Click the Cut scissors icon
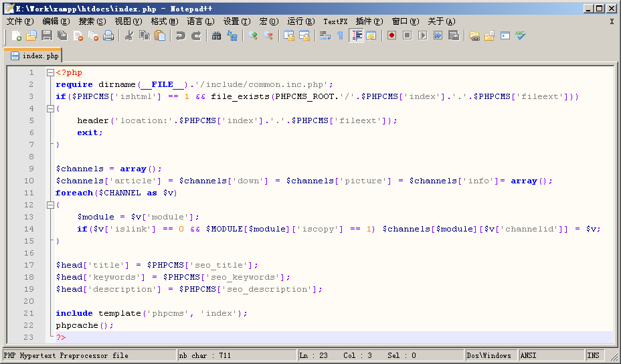 click(129, 35)
